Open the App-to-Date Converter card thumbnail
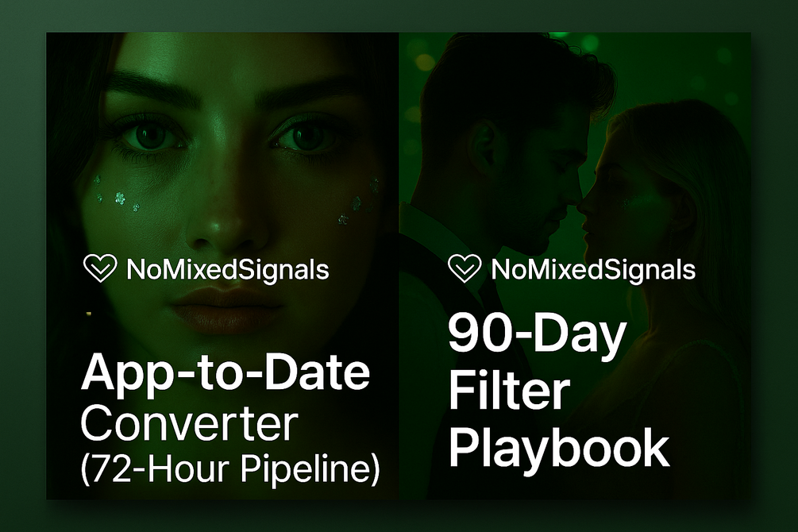 point(222,266)
